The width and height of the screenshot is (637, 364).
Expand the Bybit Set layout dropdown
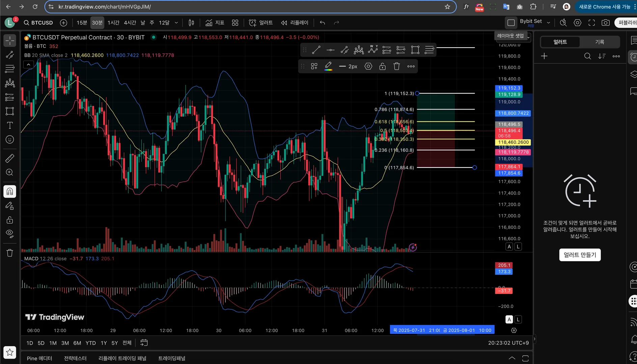click(549, 23)
